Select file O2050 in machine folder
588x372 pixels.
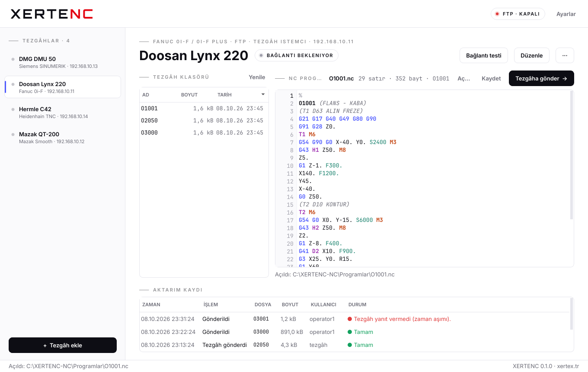click(x=204, y=121)
